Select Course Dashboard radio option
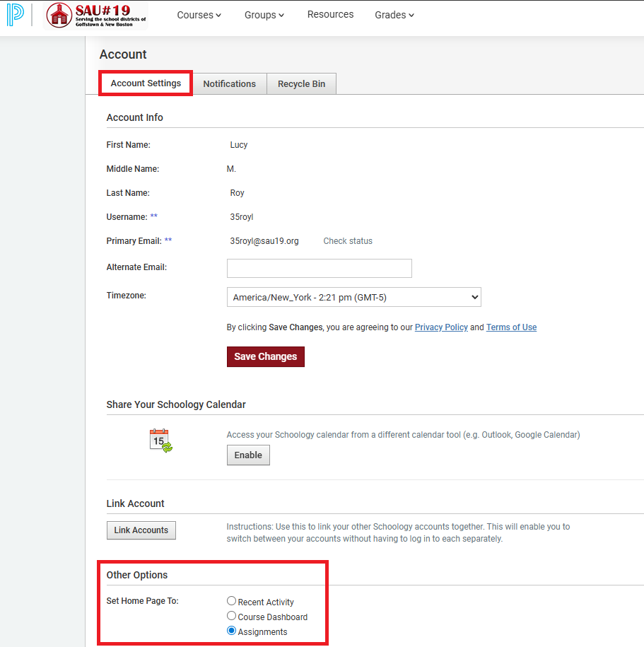This screenshot has height=647, width=644. pyautogui.click(x=232, y=616)
